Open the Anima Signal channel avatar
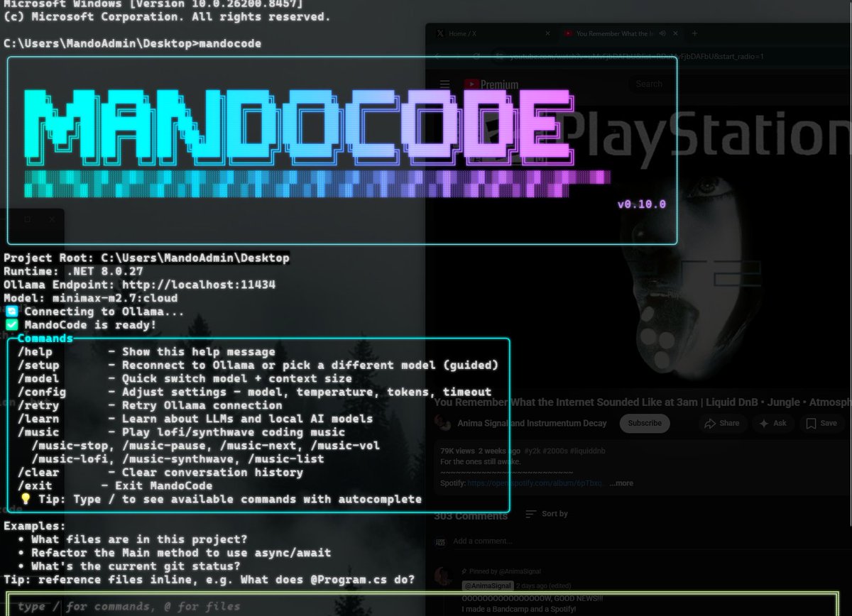The height and width of the screenshot is (616, 852). tap(443, 424)
